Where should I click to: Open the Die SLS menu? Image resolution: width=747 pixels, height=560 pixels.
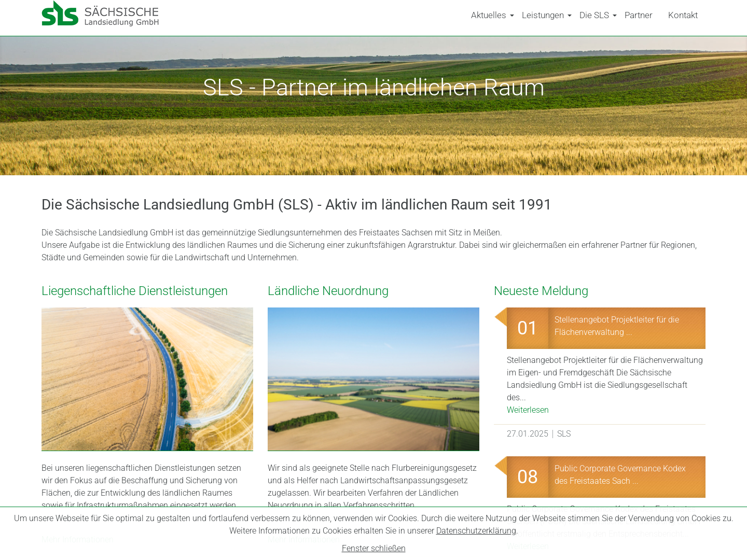pyautogui.click(x=594, y=16)
